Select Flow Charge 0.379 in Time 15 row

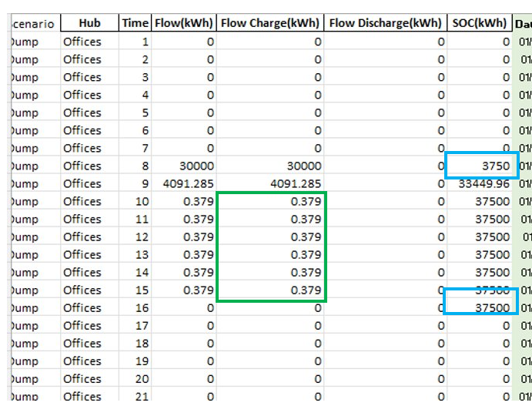pos(271,290)
